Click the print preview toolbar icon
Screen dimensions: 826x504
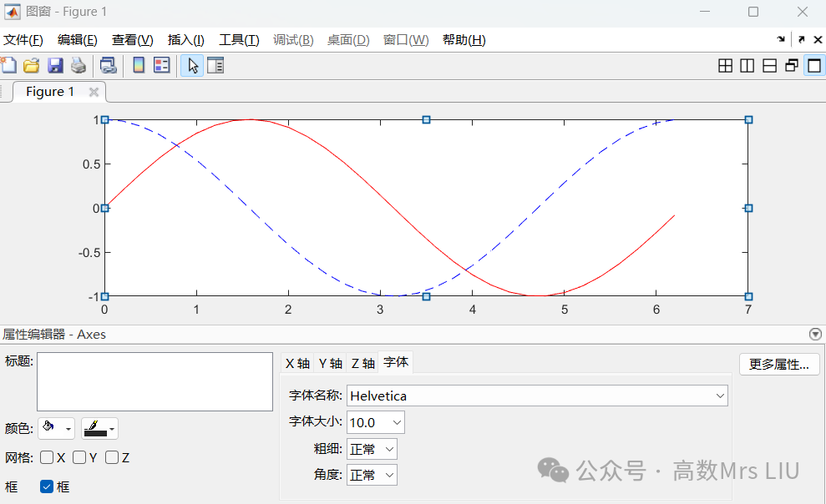click(x=108, y=65)
